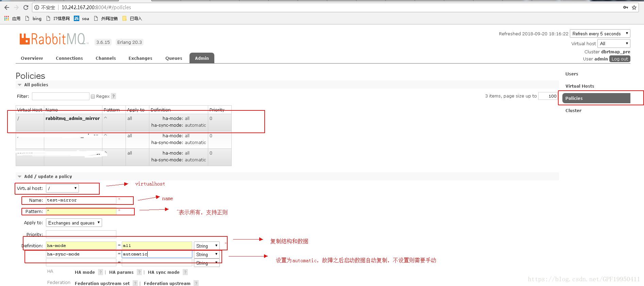
Task: Open the 已导入 bookmarks folder
Action: point(132,18)
